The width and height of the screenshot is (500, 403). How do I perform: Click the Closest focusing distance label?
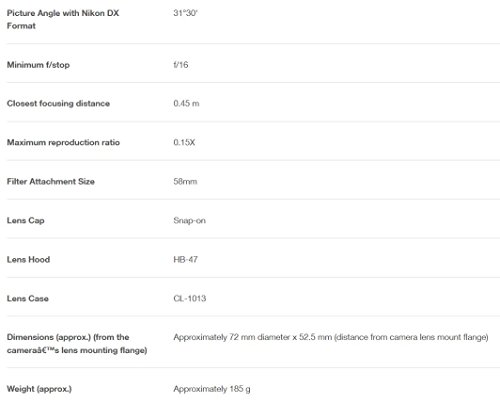click(x=58, y=103)
